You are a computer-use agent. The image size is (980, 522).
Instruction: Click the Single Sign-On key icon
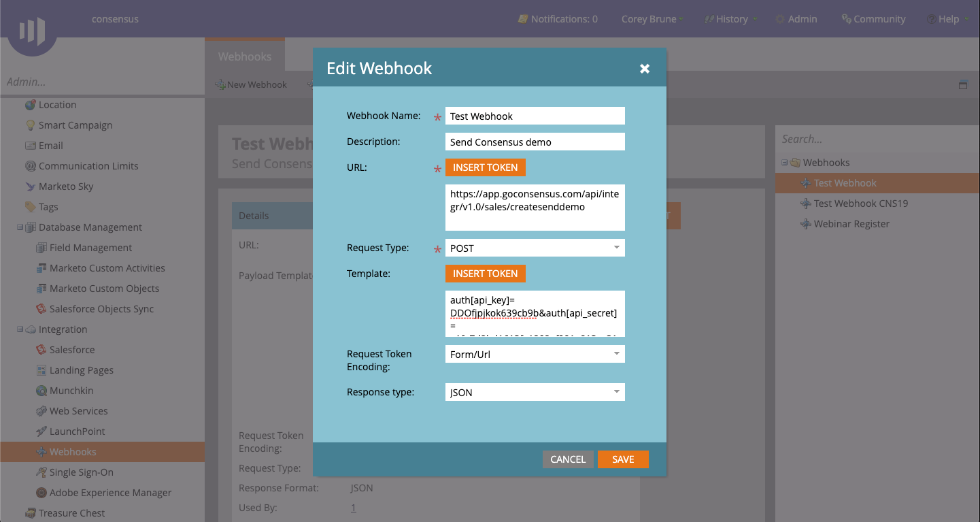click(x=41, y=472)
